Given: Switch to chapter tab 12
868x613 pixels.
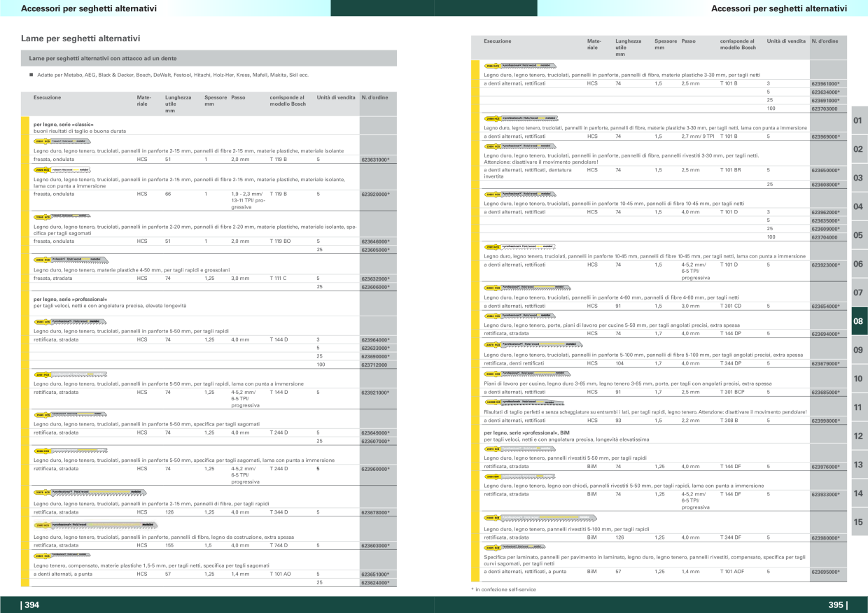Looking at the screenshot, I should (858, 436).
